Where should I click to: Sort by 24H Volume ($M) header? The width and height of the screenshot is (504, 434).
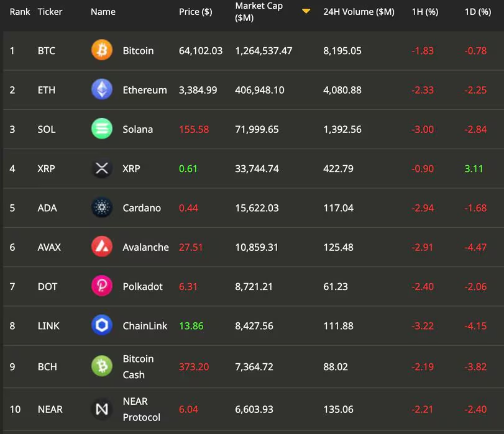pos(359,12)
